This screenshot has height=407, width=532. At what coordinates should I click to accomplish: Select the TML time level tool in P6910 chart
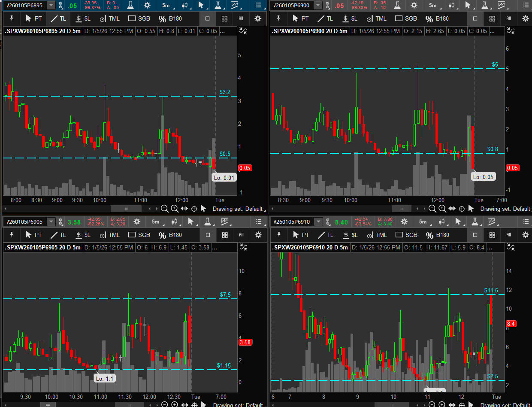(376, 235)
